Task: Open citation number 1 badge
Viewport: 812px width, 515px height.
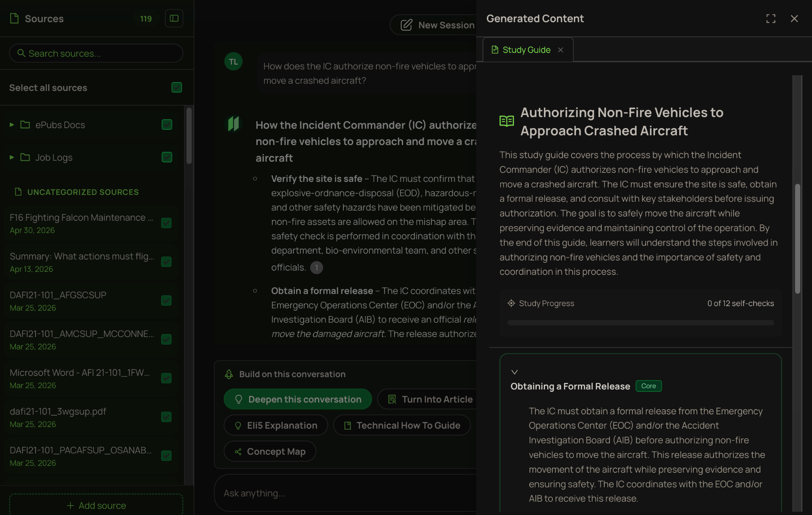Action: pyautogui.click(x=316, y=267)
